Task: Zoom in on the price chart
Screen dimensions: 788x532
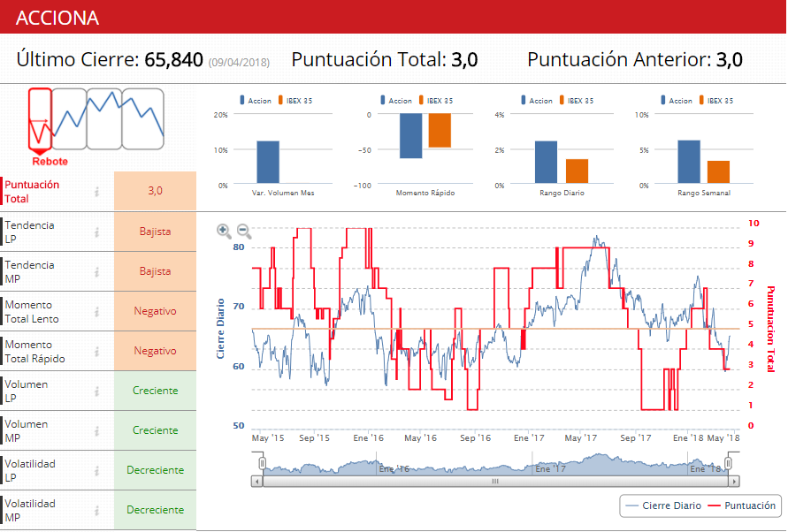Action: (224, 231)
